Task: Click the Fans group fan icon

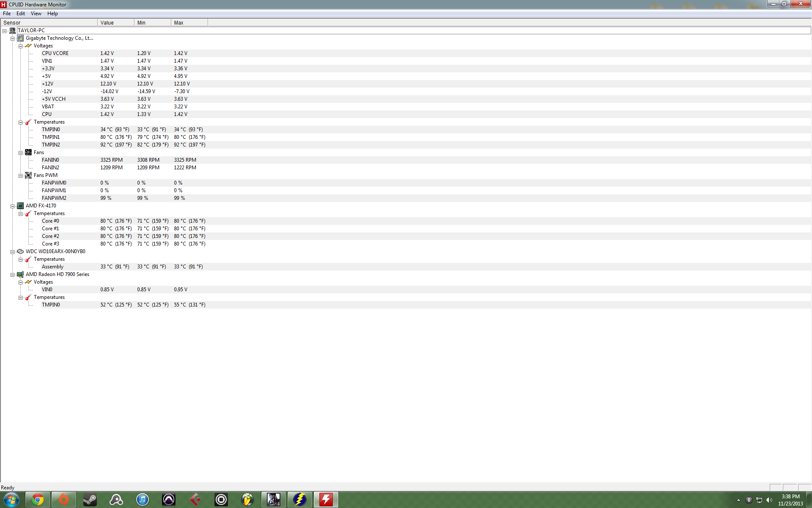Action: [x=28, y=152]
